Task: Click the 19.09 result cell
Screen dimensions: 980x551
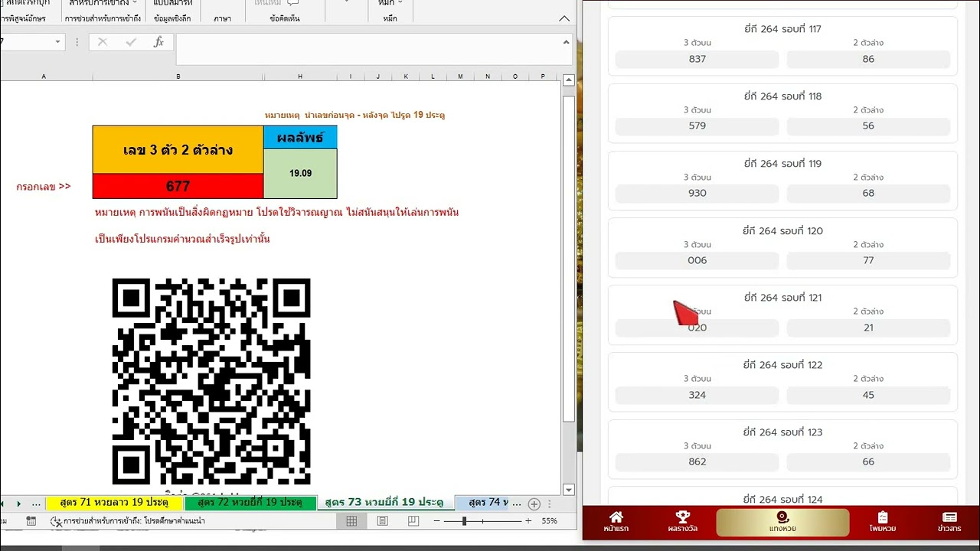Action: pos(300,174)
